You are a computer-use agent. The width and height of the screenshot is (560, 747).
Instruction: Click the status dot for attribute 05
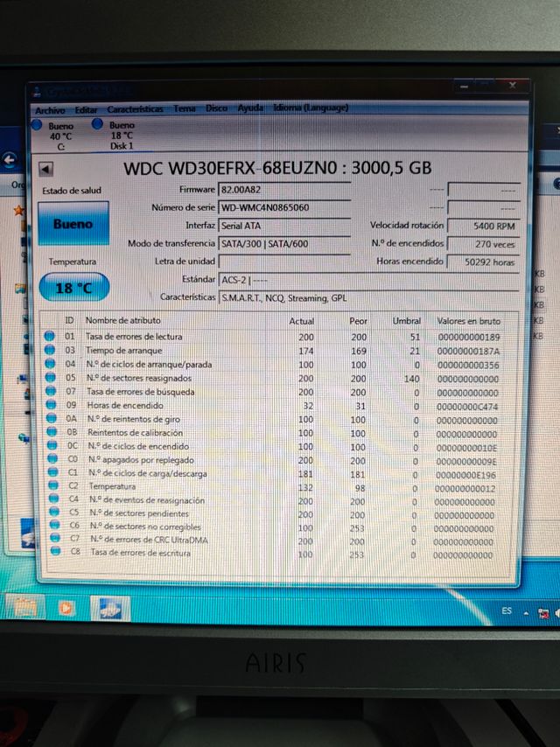click(51, 377)
